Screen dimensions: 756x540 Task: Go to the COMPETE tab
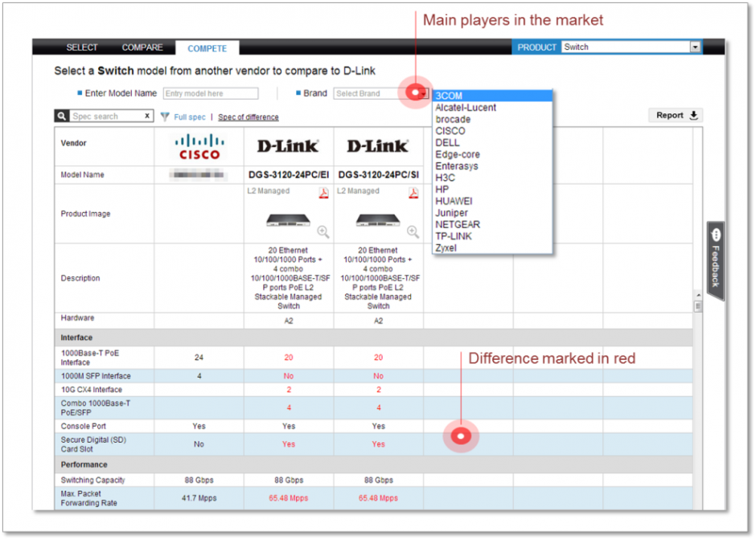207,48
